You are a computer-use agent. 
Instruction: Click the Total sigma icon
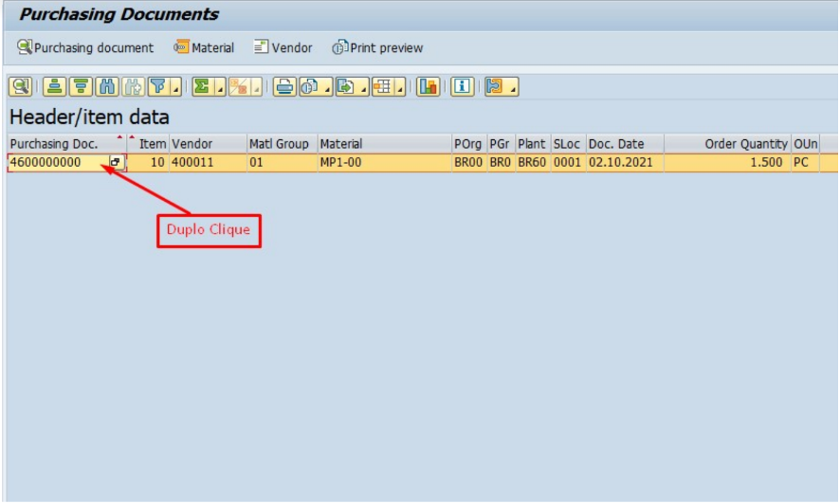click(x=201, y=87)
